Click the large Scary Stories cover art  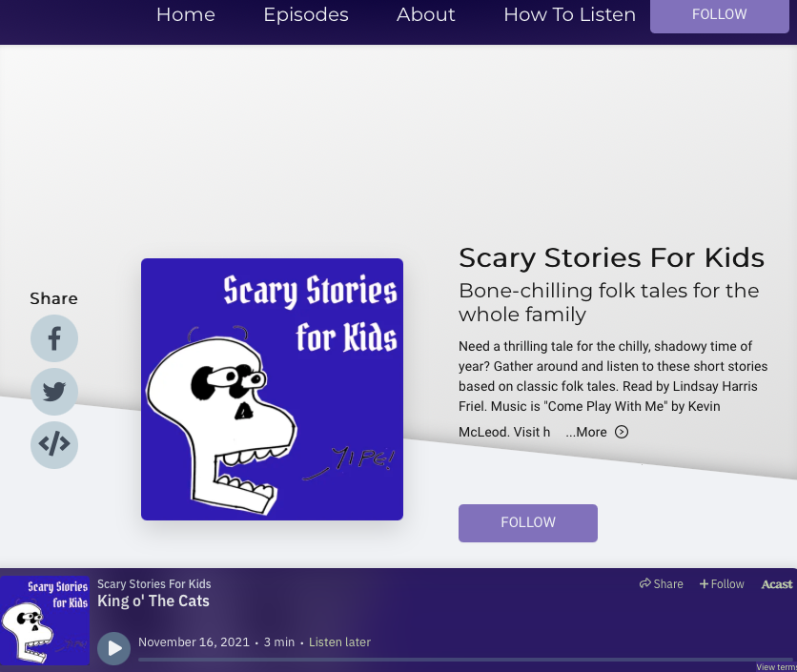[272, 389]
